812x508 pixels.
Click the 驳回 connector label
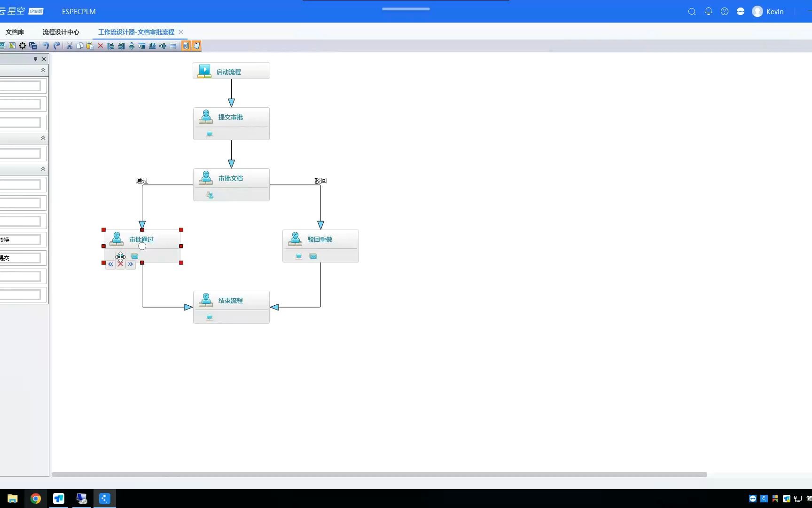click(320, 181)
